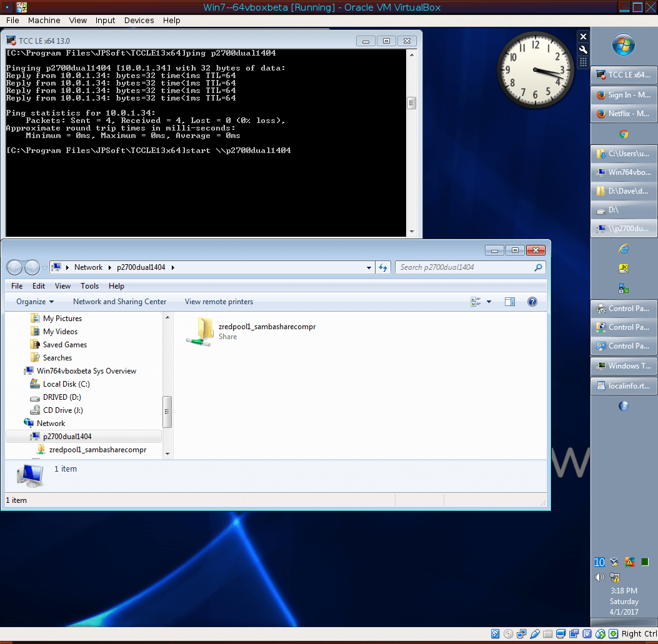This screenshot has width=658, height=644.
Task: Select CD Drive (J:) in tree
Action: [x=63, y=410]
